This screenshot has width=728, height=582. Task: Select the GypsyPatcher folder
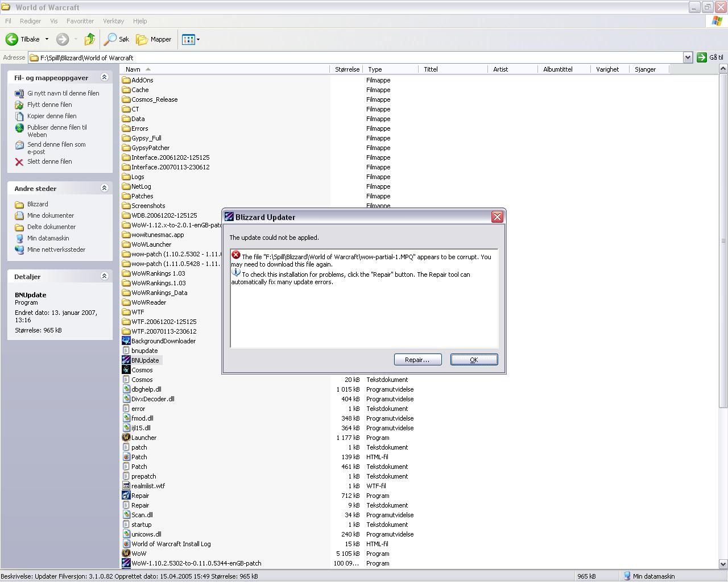[x=146, y=148]
